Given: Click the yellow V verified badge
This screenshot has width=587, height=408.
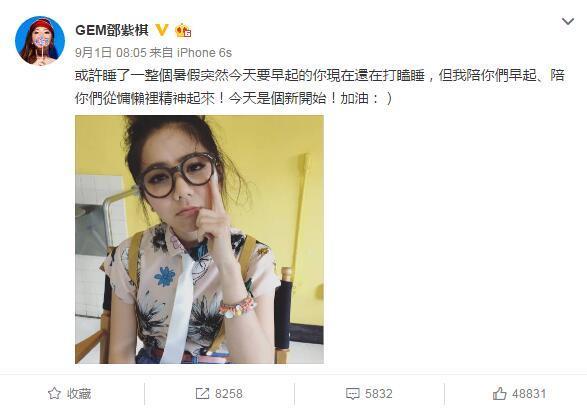Looking at the screenshot, I should (162, 30).
